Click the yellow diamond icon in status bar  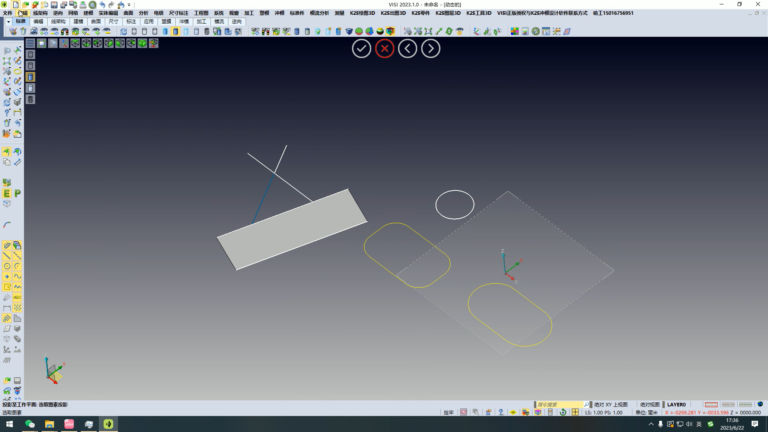point(513,412)
